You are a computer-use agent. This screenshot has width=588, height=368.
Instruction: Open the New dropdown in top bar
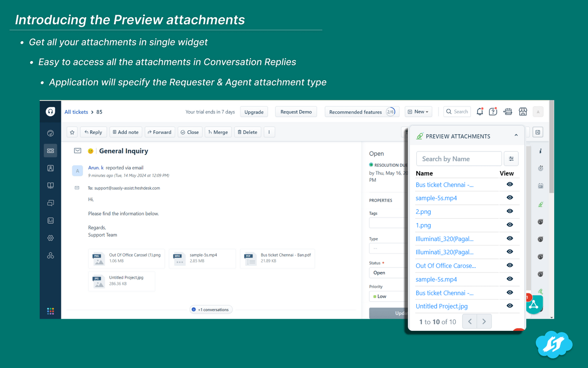(418, 111)
